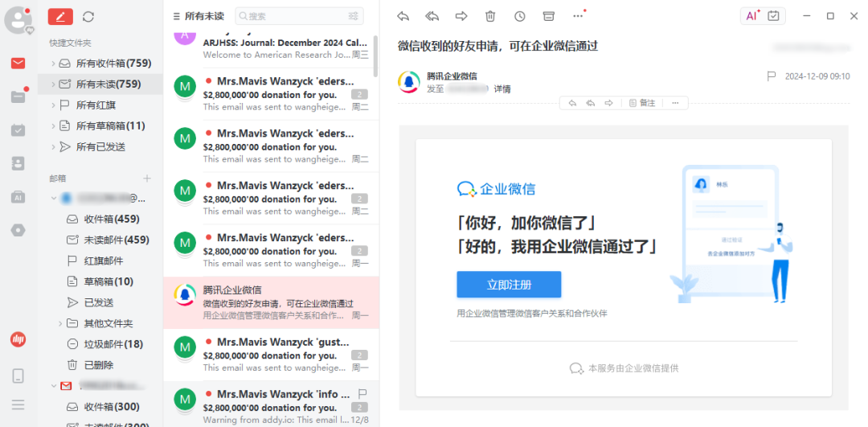Click 详情 to show recipient details

click(x=502, y=88)
